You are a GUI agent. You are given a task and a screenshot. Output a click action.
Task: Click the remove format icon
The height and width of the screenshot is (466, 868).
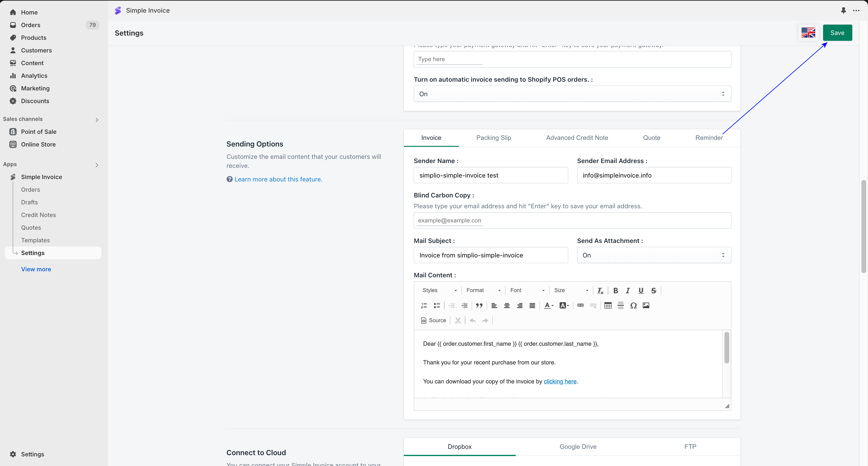coord(600,291)
